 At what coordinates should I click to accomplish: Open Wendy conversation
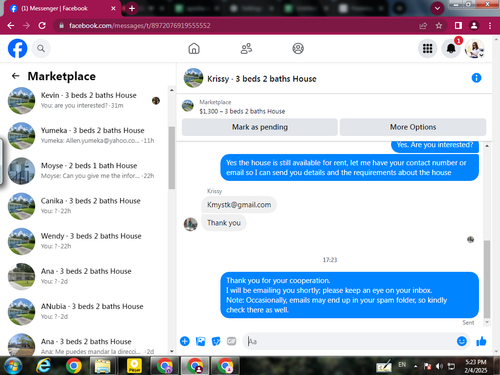(x=85, y=241)
